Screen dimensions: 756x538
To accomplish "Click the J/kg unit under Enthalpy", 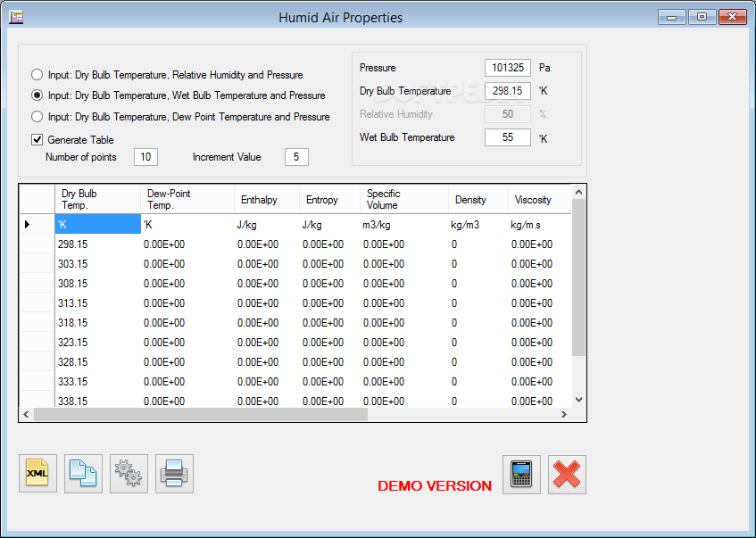I will coord(267,225).
